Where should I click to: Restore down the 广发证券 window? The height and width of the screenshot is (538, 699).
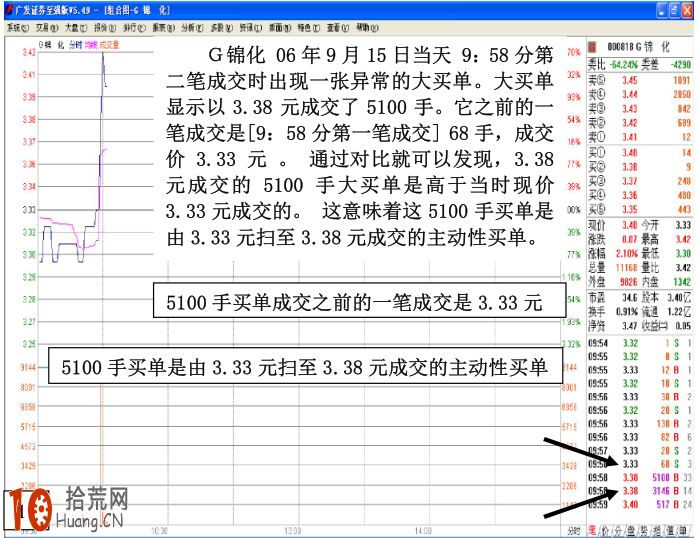(x=674, y=10)
